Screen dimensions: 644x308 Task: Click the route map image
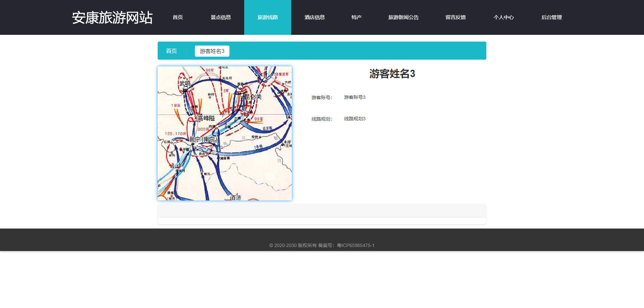(x=225, y=133)
